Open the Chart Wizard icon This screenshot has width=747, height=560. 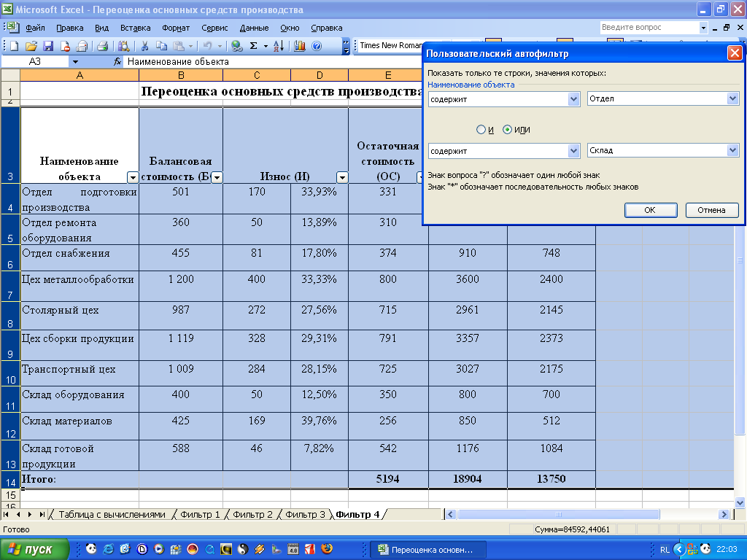pos(300,46)
